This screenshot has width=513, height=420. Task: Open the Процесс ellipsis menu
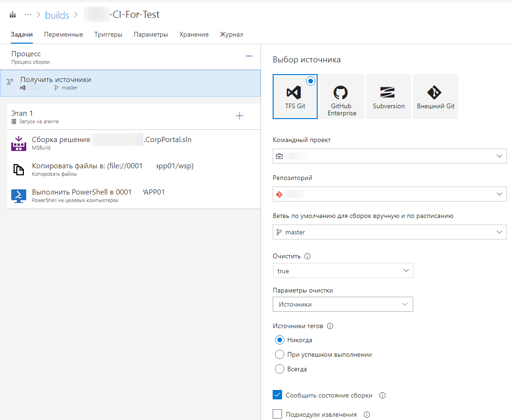(x=249, y=56)
